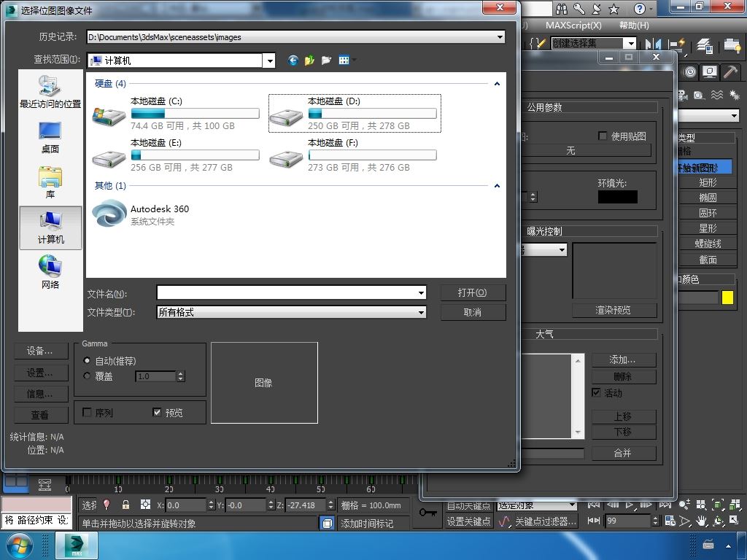
Task: Select local disk (C:)
Action: (177, 113)
